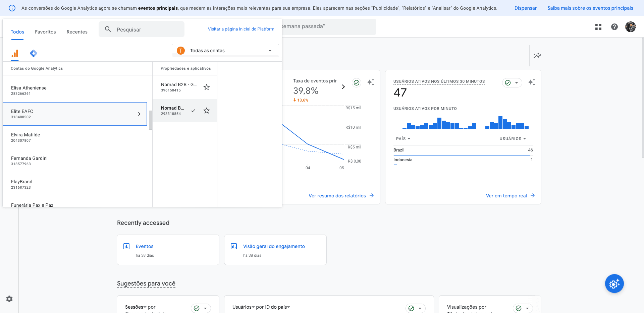Click the info icon in the banner
This screenshot has height=313, width=644.
click(12, 8)
